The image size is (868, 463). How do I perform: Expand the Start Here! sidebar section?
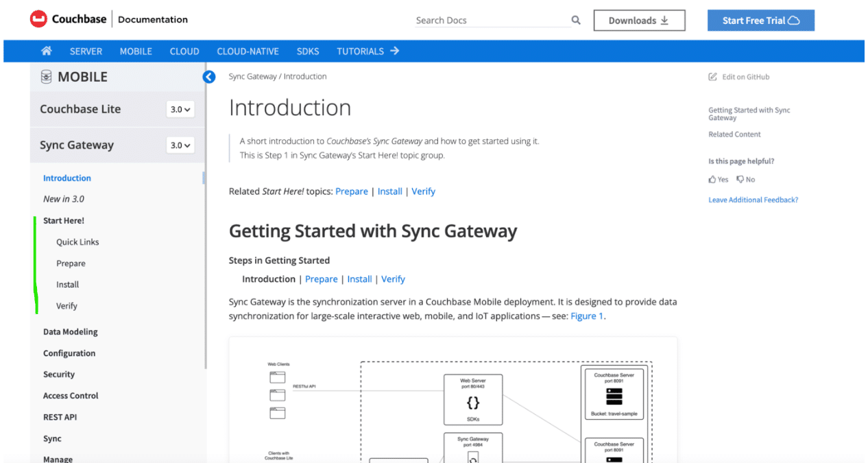coord(63,220)
